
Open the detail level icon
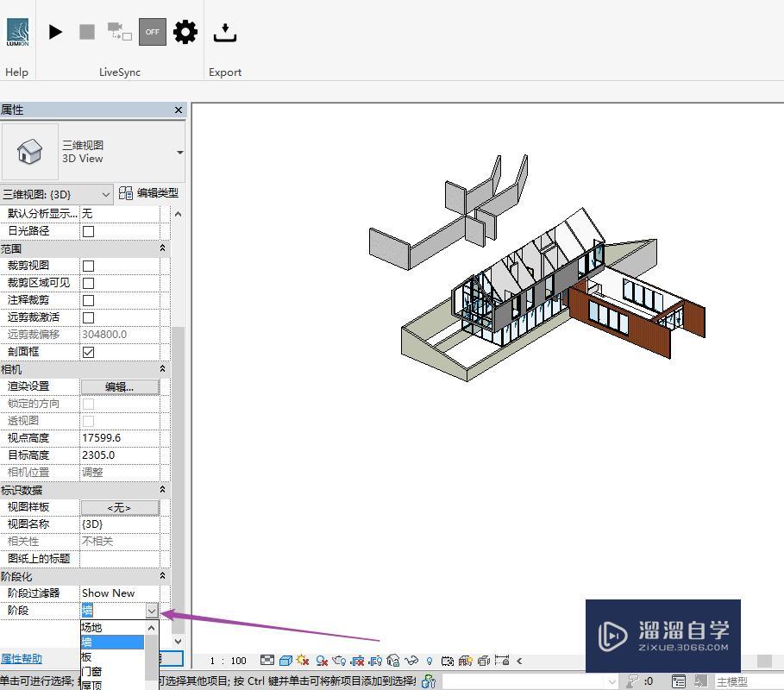click(267, 661)
